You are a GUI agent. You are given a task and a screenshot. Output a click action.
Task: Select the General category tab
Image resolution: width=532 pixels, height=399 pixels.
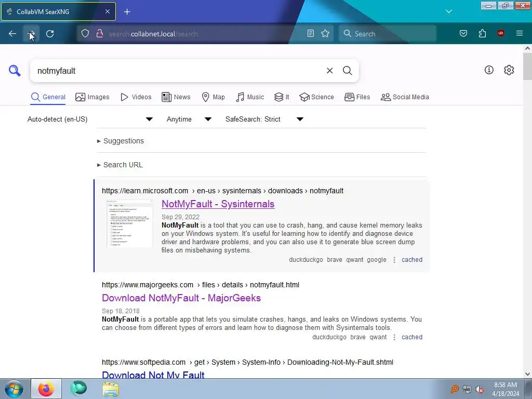pyautogui.click(x=48, y=97)
